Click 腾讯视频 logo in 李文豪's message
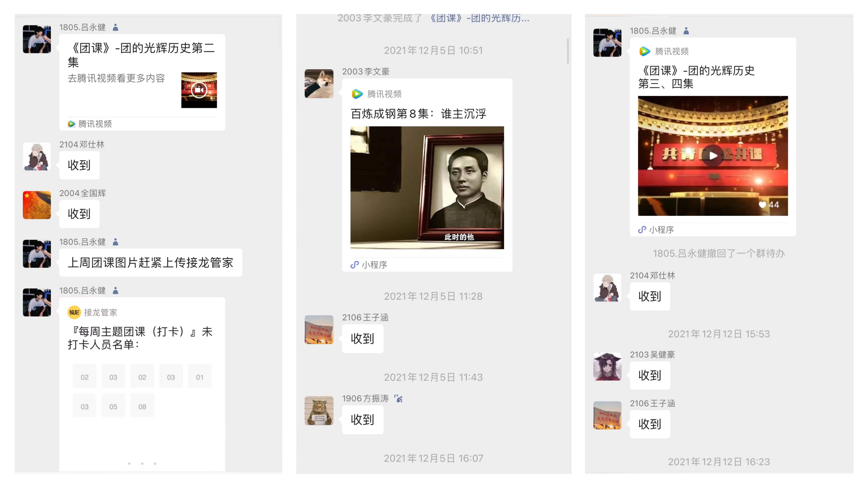Viewport: 868px width, 488px height. 357,94
